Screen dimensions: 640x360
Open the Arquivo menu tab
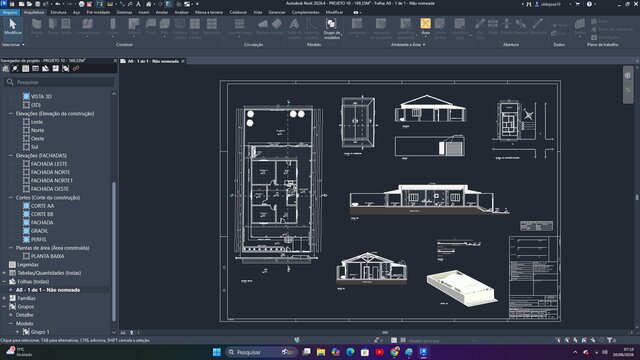pos(10,12)
